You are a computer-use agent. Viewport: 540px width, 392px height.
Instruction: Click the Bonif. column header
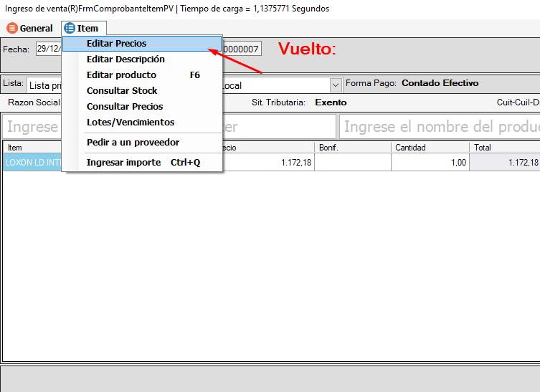[x=353, y=148]
